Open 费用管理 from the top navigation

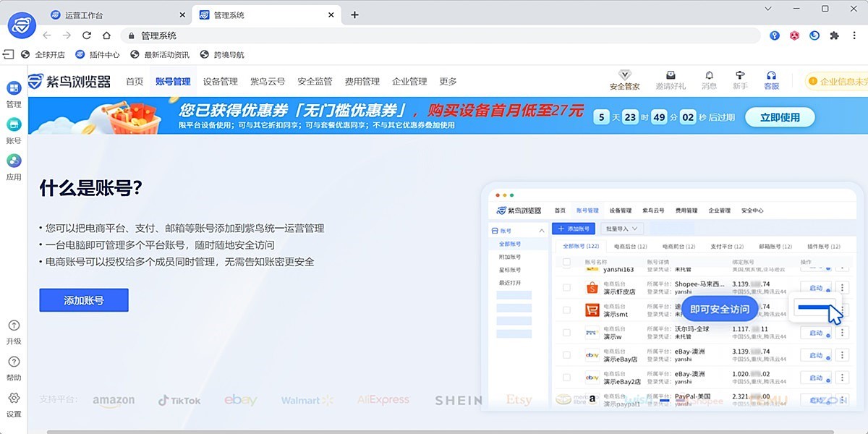tap(362, 82)
